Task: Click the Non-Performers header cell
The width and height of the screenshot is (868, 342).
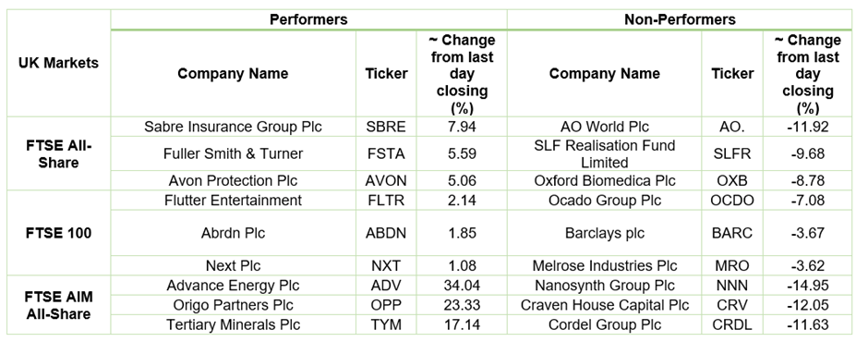Action: tap(680, 19)
